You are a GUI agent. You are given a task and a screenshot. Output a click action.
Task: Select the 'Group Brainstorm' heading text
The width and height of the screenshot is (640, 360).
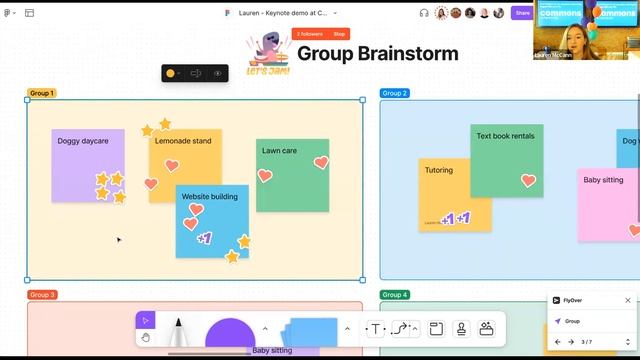[378, 53]
